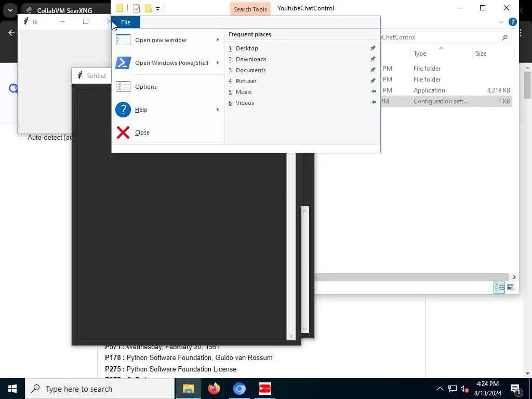The height and width of the screenshot is (399, 532).
Task: Click the tk window feather icon
Action: tap(26, 21)
